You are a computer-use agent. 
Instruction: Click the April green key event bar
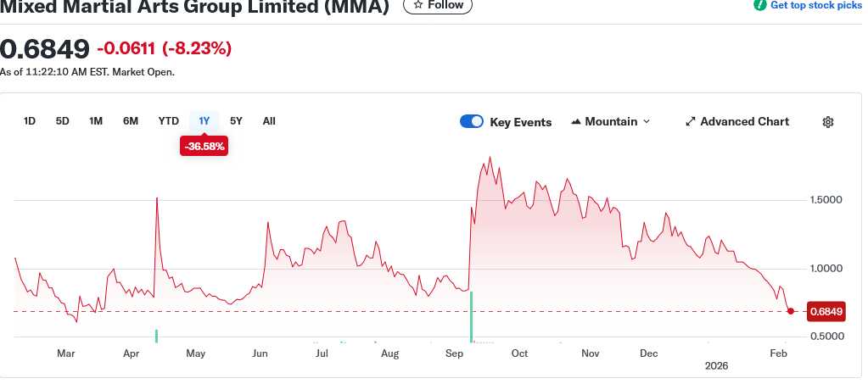tap(157, 336)
